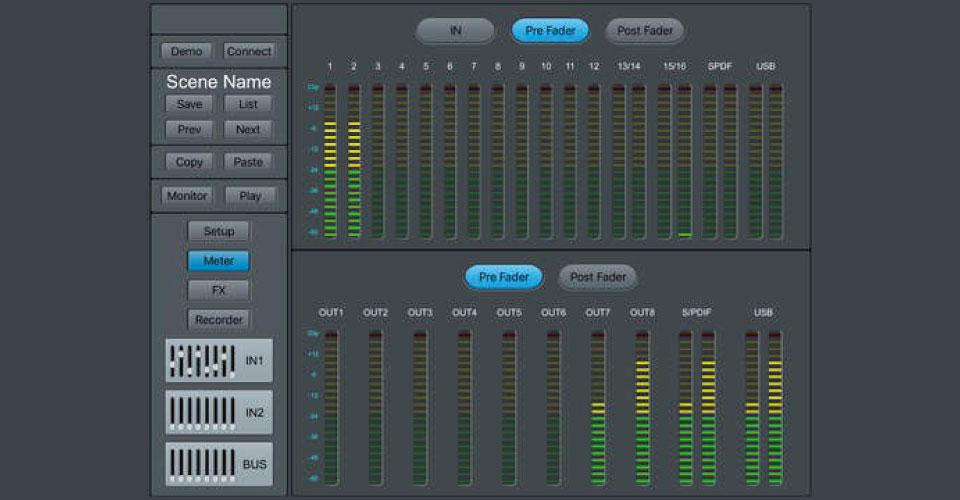Go to the Prev scene
This screenshot has width=960, height=500.
tap(188, 129)
